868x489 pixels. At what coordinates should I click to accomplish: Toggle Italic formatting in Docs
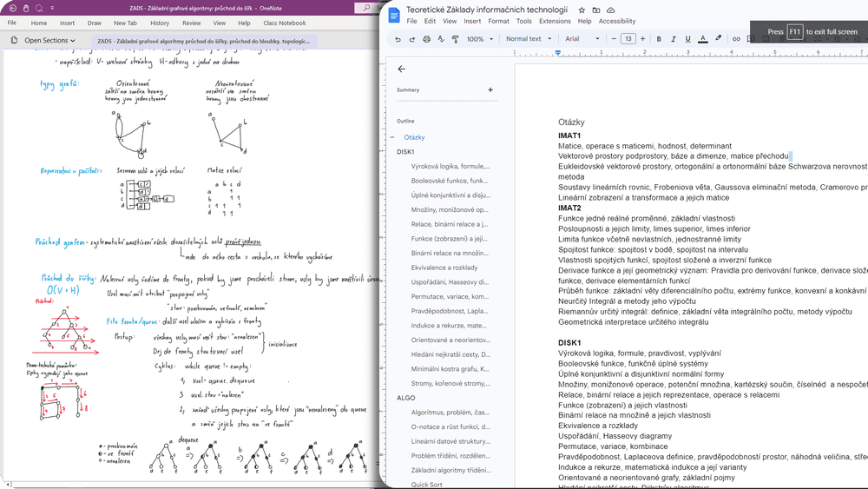pyautogui.click(x=674, y=39)
